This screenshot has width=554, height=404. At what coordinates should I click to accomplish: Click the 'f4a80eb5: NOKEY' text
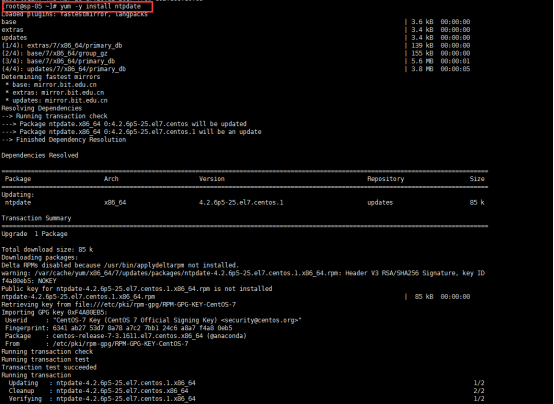29,281
